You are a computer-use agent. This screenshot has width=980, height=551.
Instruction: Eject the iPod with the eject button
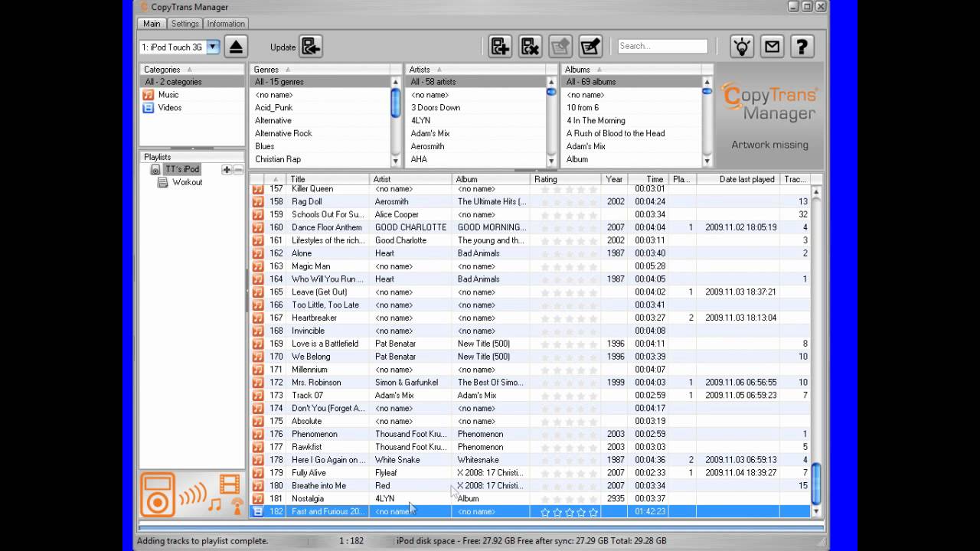236,47
